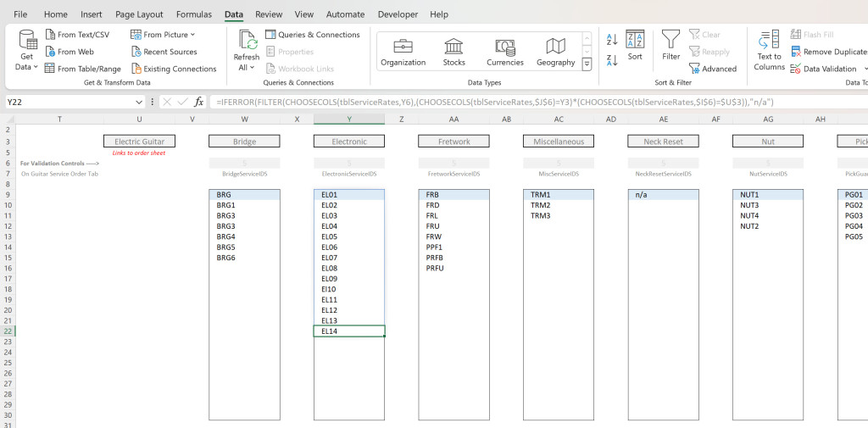Click the grayed Properties command
Viewport: 868px width, 428px height.
point(290,52)
